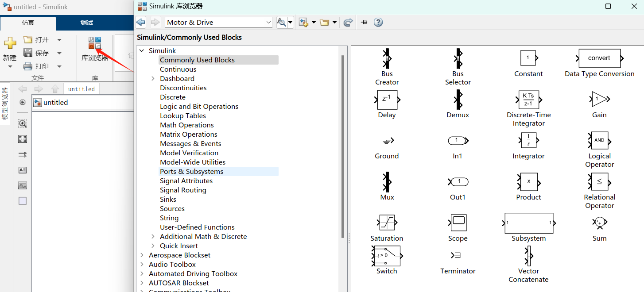Viewport: 644px width, 292px height.
Task: Expand the Aerospace Blockset library
Action: click(x=142, y=255)
